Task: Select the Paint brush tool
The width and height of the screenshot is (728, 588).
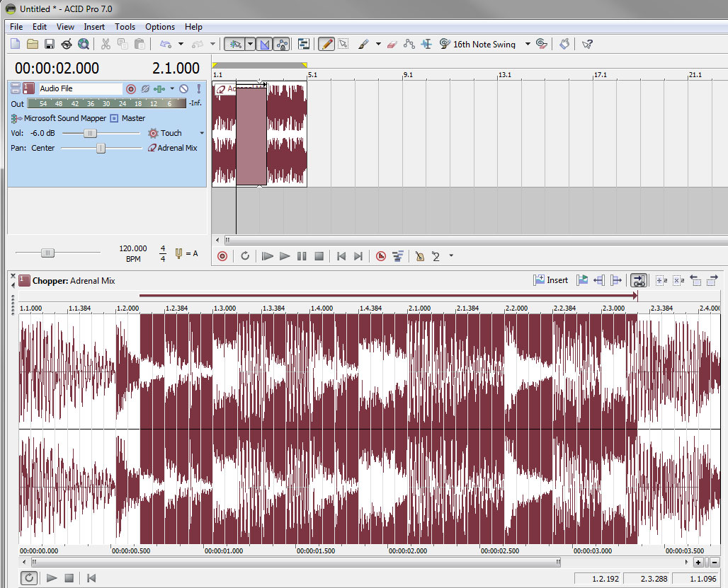Action: point(363,44)
